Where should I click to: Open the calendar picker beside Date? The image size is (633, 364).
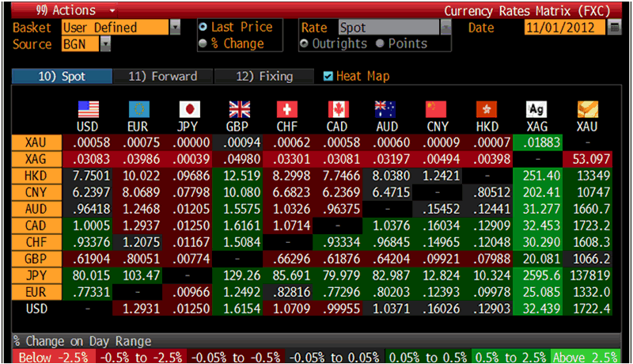point(615,28)
